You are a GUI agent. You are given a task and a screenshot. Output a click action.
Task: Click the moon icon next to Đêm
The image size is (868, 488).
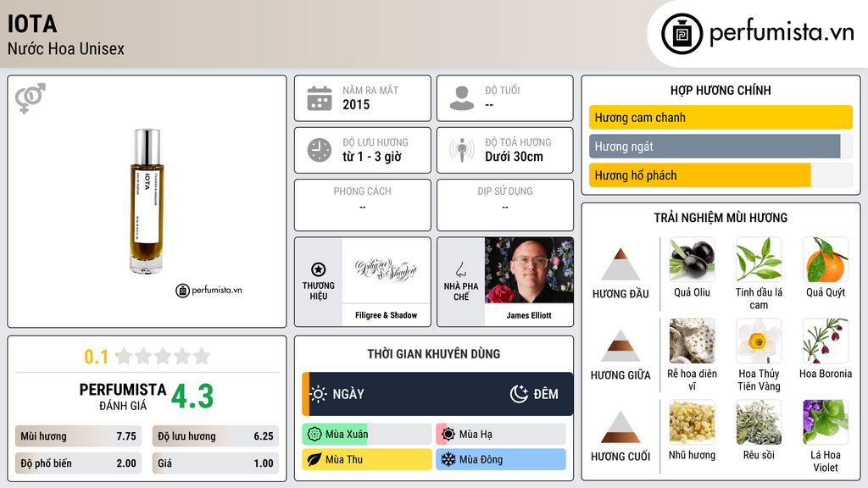coord(519,394)
